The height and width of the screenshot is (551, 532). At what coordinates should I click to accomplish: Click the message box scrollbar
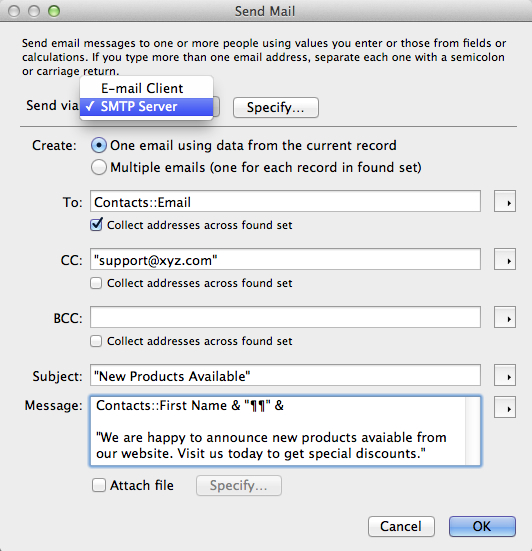472,431
